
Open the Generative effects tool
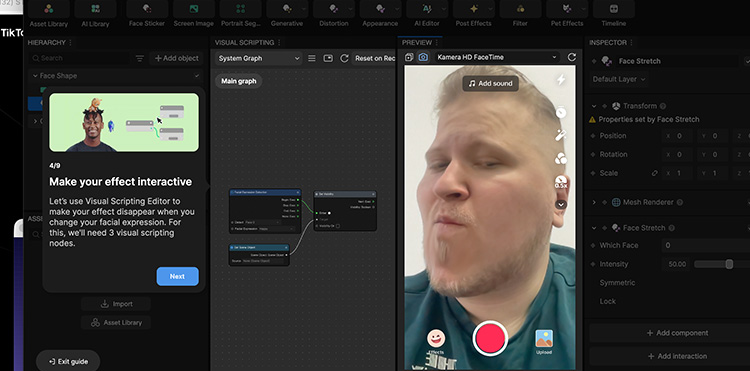click(x=287, y=15)
